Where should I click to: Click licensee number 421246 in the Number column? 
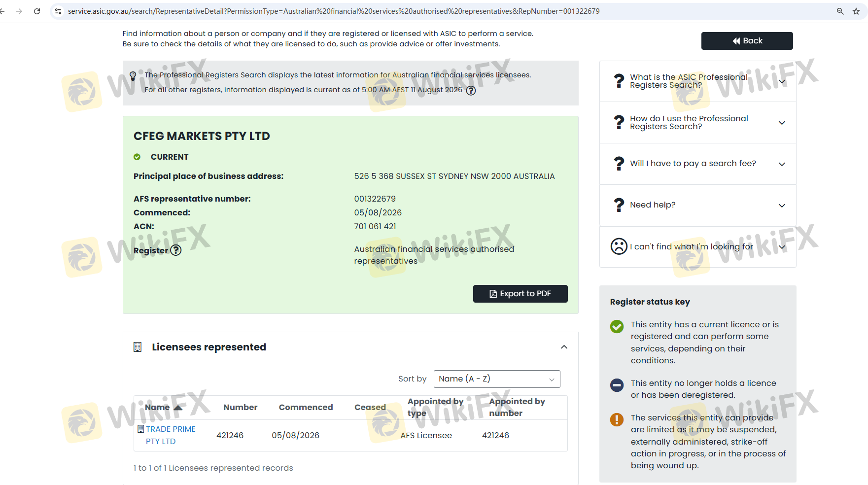[230, 436]
